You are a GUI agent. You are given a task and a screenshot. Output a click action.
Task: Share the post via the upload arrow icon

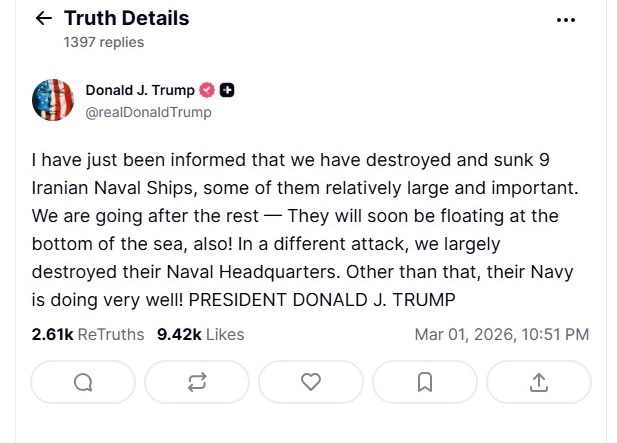point(538,382)
